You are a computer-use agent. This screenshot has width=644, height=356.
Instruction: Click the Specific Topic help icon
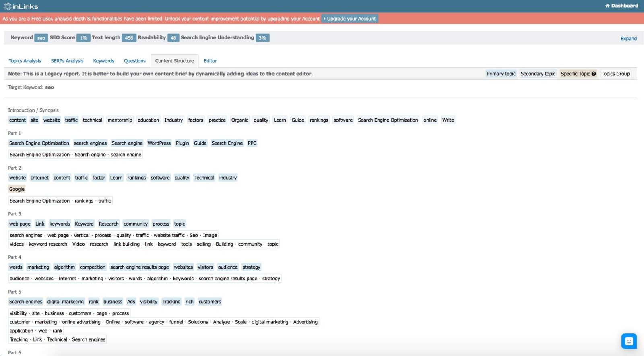(594, 74)
